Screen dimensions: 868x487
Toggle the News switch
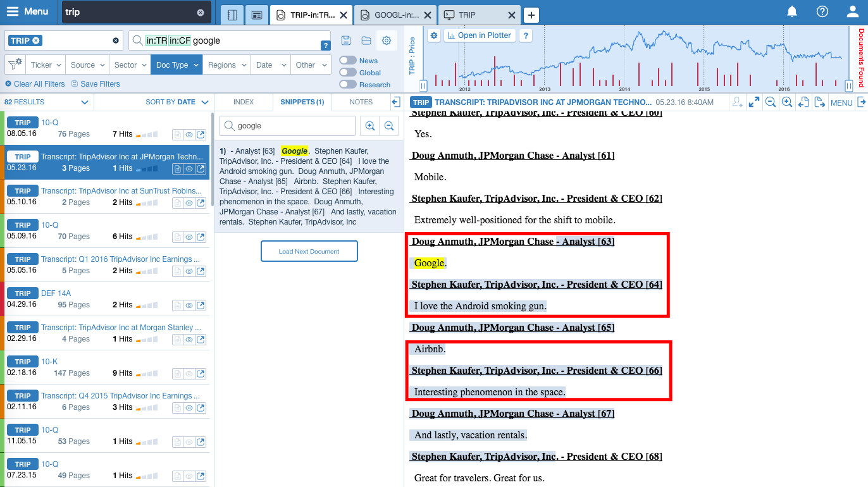pyautogui.click(x=348, y=60)
